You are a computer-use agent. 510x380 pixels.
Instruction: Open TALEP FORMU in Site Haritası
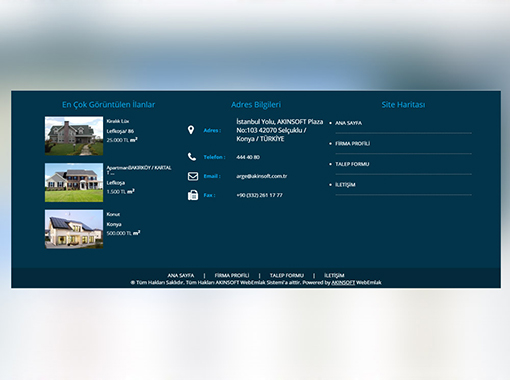click(x=352, y=164)
